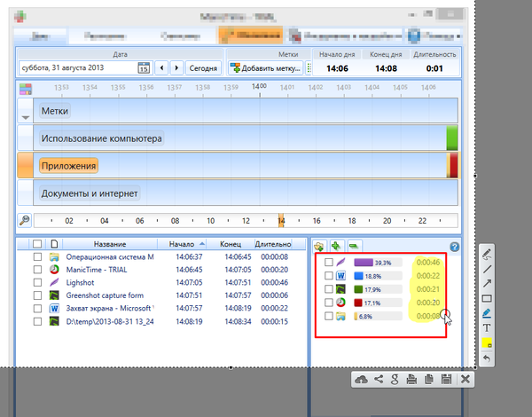Click the Word icon in summary panel
The width and height of the screenshot is (532, 417).
point(340,275)
